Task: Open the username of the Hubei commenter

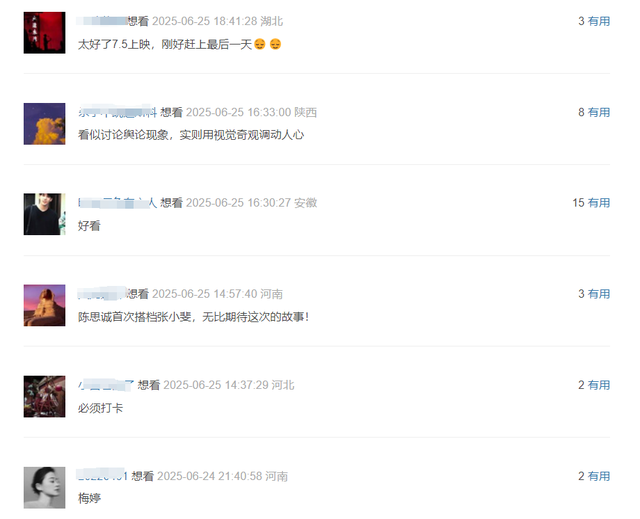Action: pyautogui.click(x=102, y=21)
